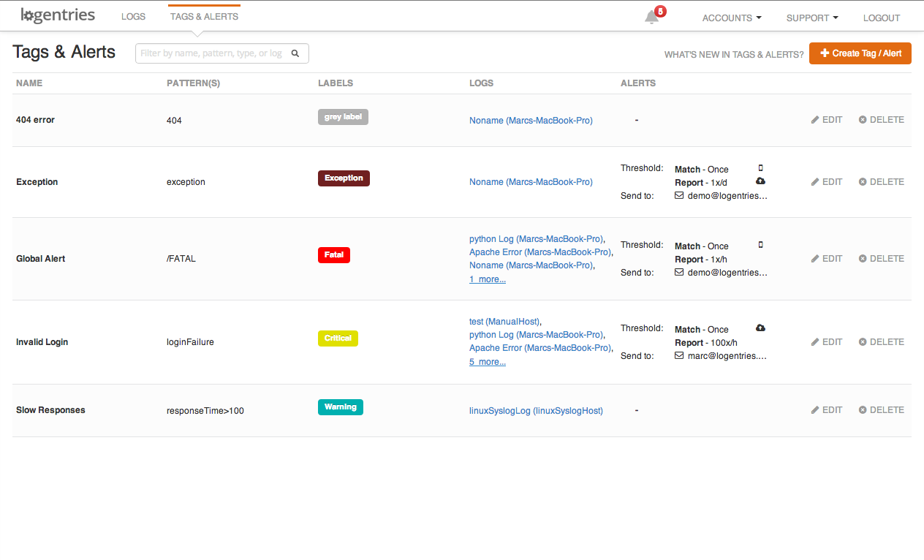The image size is (924, 560).
Task: Open the linuxSyslogLog (linuxSyslogHost) log link
Action: pos(536,411)
